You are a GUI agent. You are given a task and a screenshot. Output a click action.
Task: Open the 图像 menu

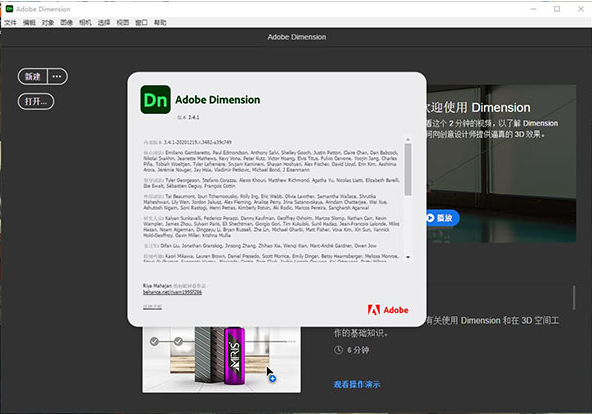click(66, 23)
